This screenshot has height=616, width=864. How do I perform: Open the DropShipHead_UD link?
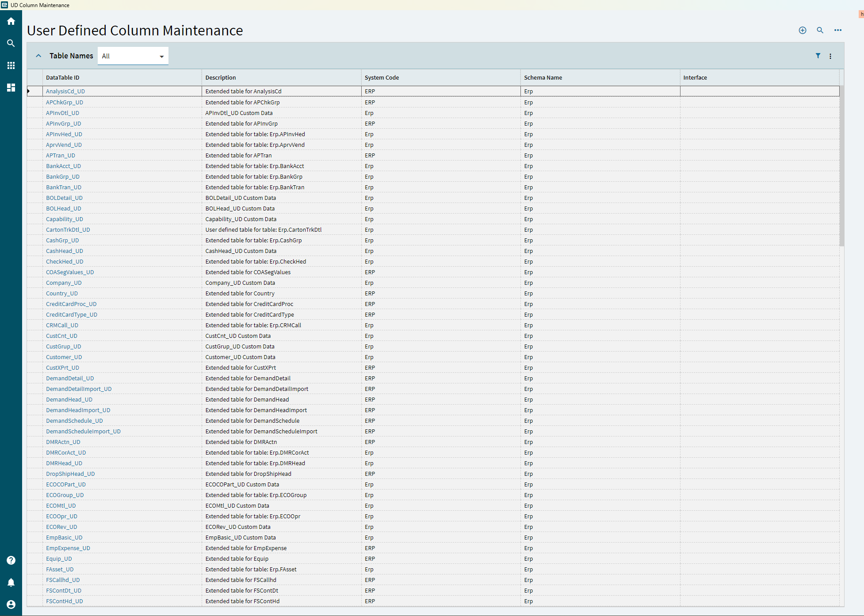70,474
